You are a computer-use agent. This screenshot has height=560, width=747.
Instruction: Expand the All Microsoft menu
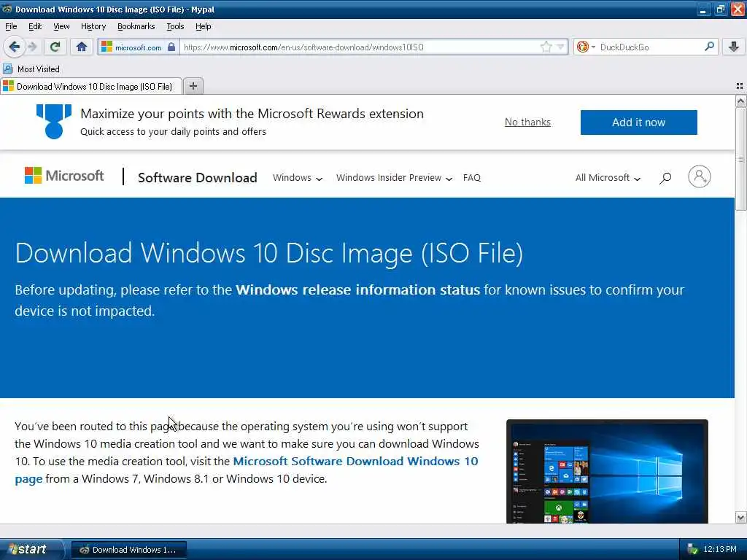tap(608, 178)
